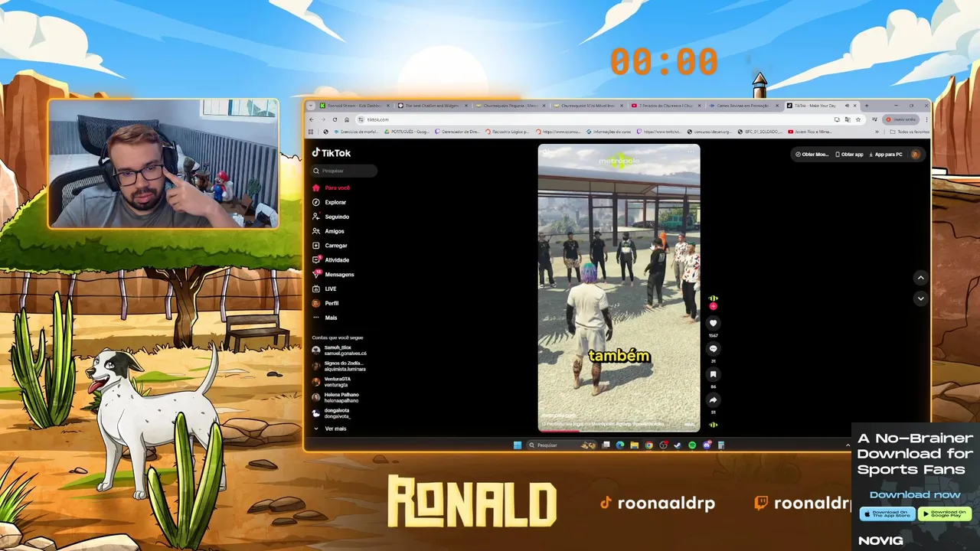Open the Raciocínio Lógico bookmark
Viewport: 980px width, 551px height.
pos(507,132)
